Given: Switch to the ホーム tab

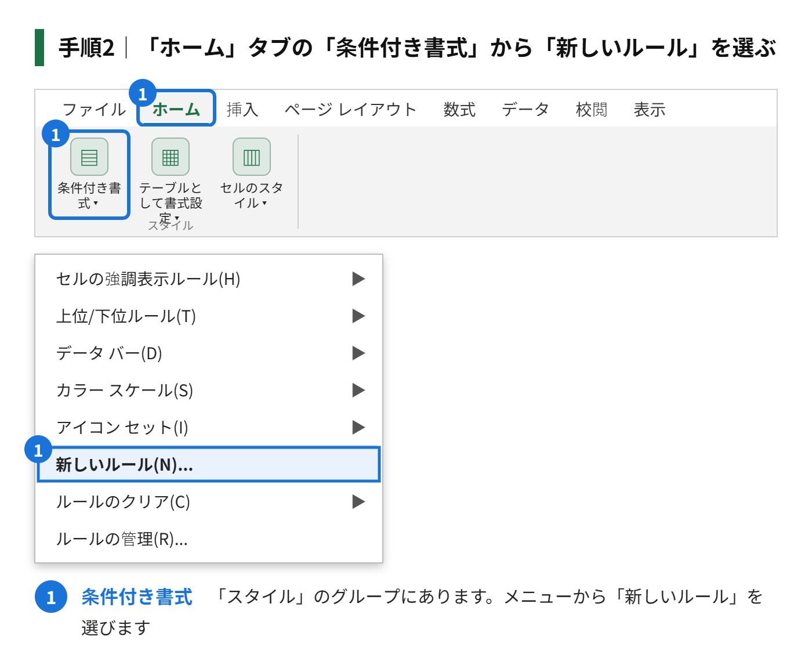Looking at the screenshot, I should (176, 109).
